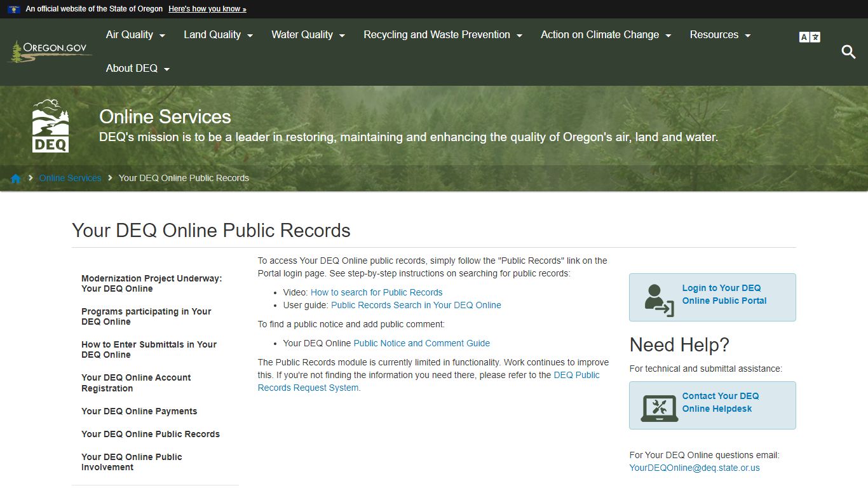Viewport: 868px width, 488px height.
Task: Expand the Resources menu
Action: coord(720,35)
